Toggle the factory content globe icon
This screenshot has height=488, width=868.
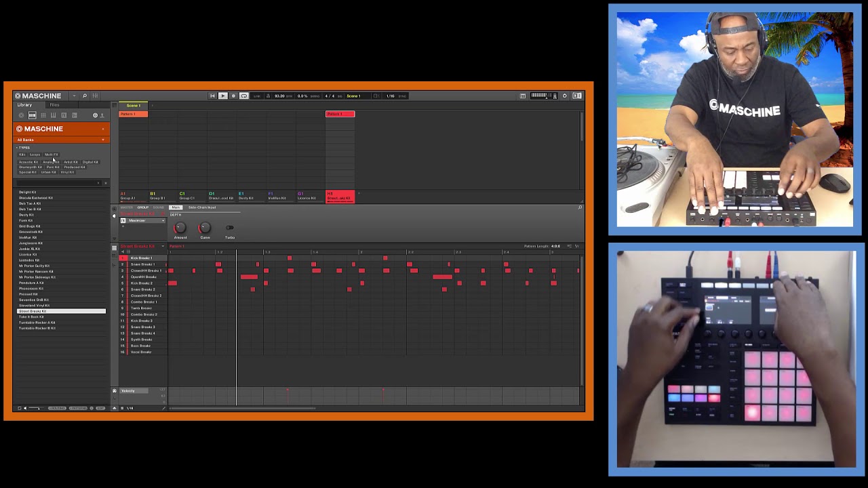pos(95,115)
